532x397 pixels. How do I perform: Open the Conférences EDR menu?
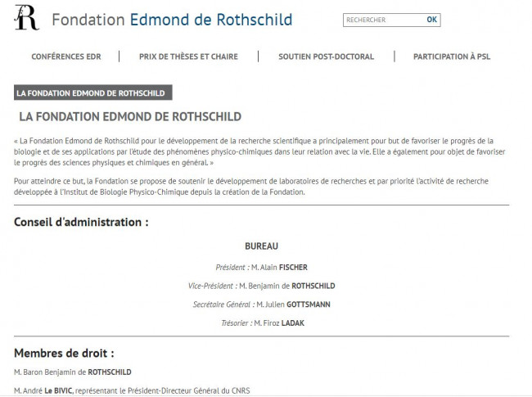[66, 56]
